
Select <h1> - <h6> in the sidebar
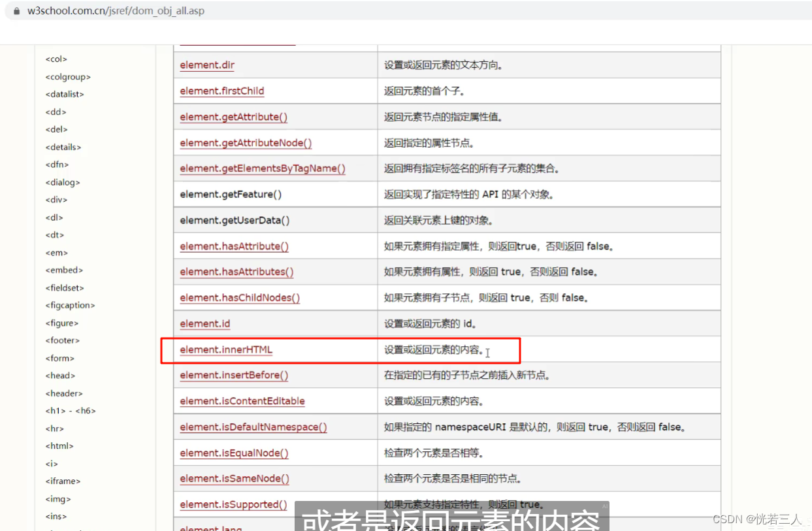pyautogui.click(x=71, y=411)
